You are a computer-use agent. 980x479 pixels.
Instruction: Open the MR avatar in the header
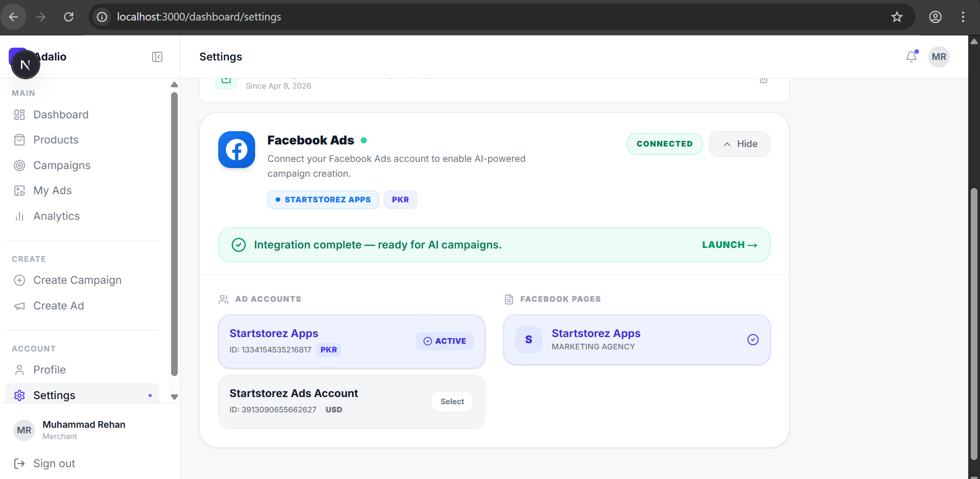click(x=939, y=57)
